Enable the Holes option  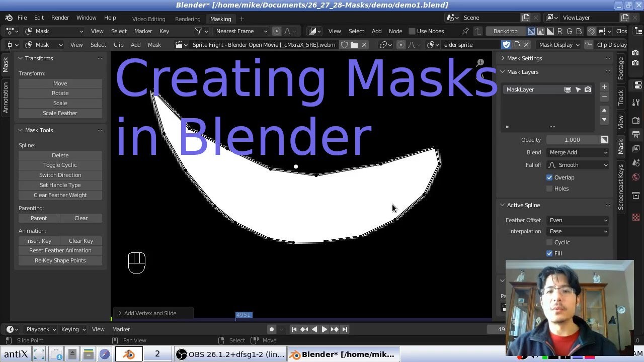549,189
